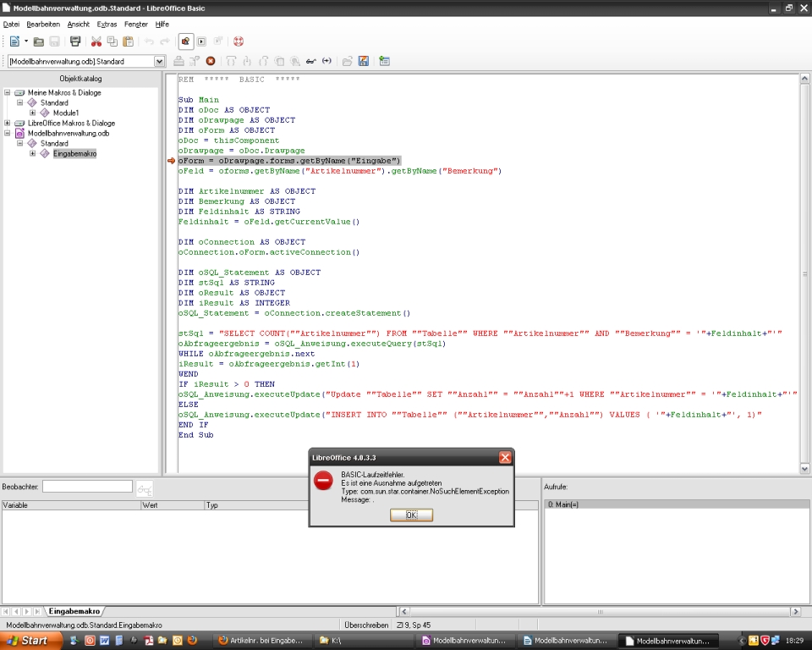Select Module1 in the object catalog
Image resolution: width=812 pixels, height=650 pixels.
tap(66, 113)
